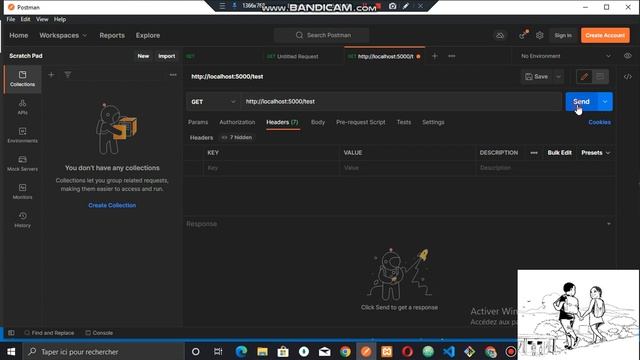Click the Save button
The image size is (640, 360).
coord(537,77)
